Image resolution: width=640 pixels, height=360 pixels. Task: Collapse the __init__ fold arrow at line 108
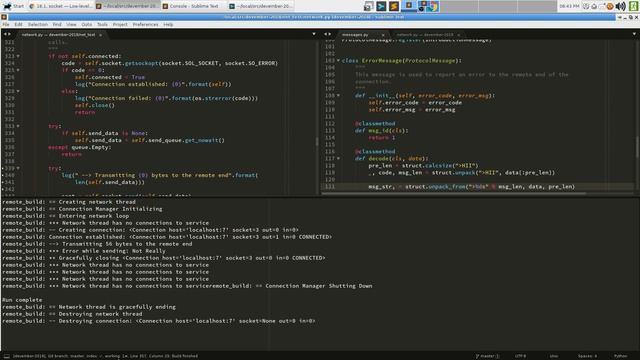pos(338,96)
